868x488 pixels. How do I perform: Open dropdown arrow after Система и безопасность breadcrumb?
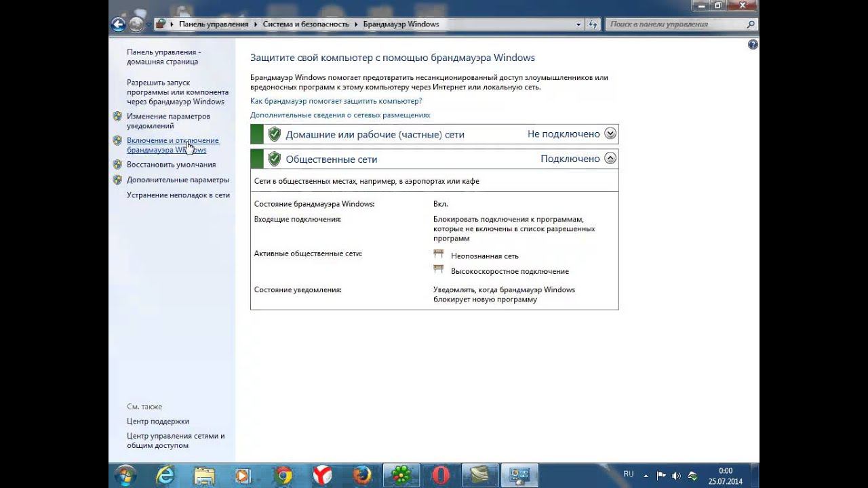click(x=356, y=24)
